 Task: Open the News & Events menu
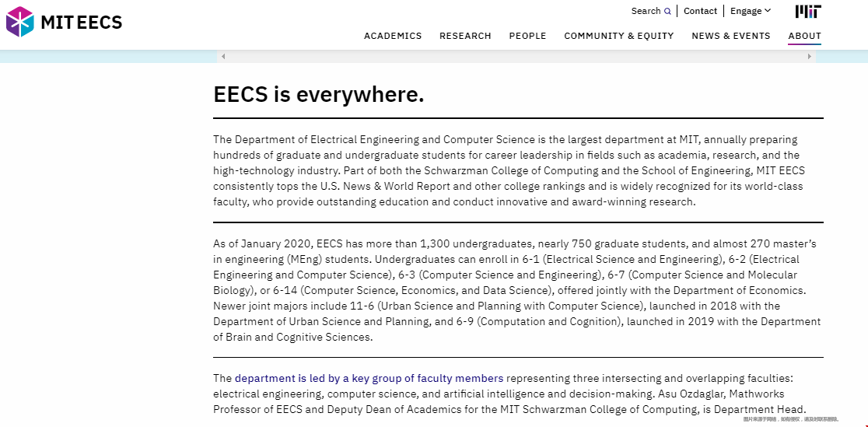[730, 36]
